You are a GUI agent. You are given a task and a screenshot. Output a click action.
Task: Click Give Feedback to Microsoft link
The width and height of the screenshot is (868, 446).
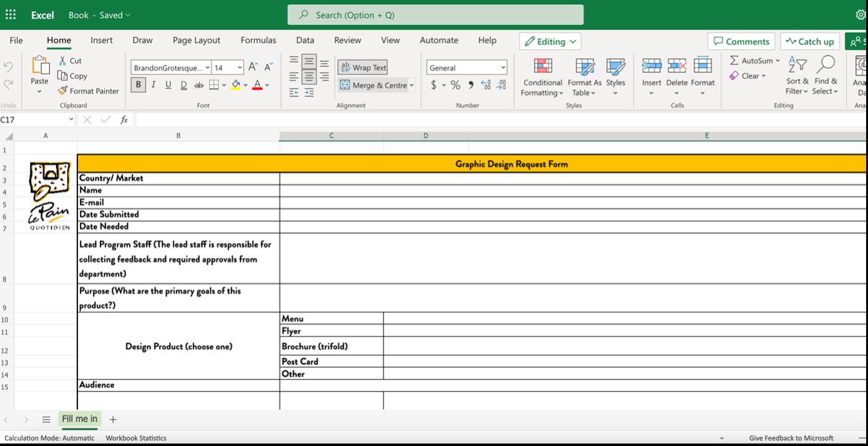[x=791, y=438]
